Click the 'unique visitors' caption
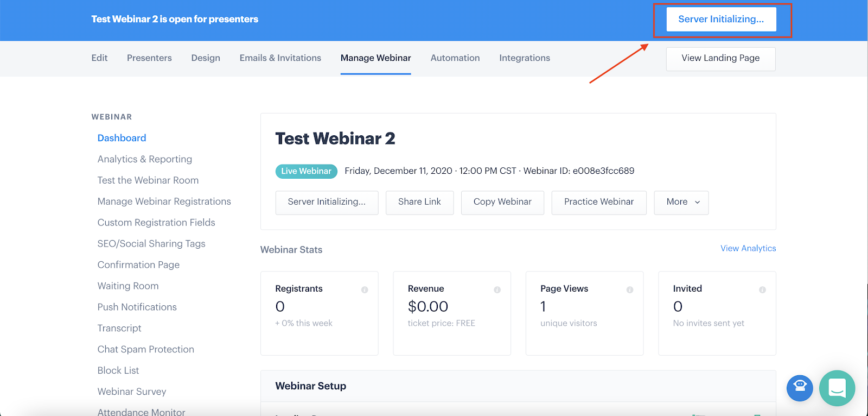Viewport: 868px width, 416px height. click(x=569, y=324)
